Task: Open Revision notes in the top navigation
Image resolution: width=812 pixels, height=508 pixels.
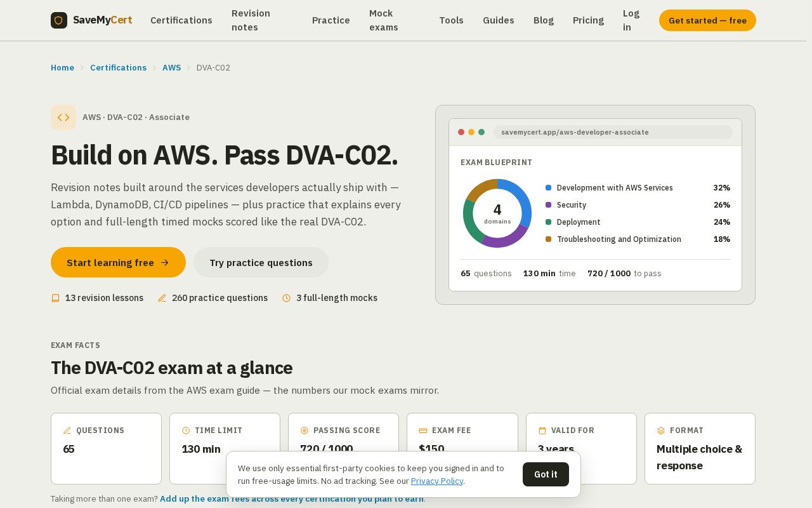Action: 251,20
